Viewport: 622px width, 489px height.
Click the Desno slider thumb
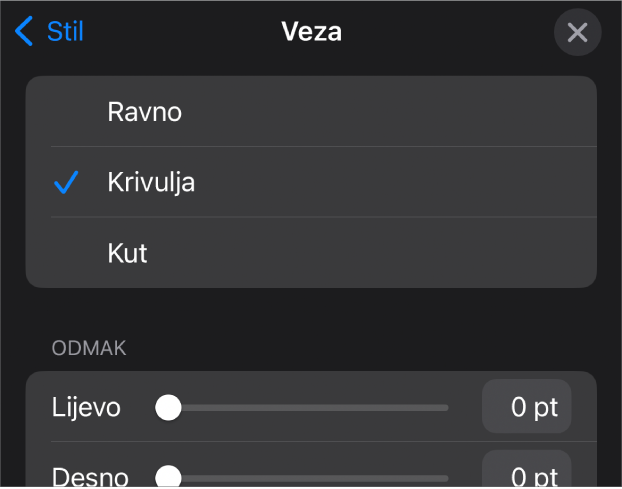(169, 476)
